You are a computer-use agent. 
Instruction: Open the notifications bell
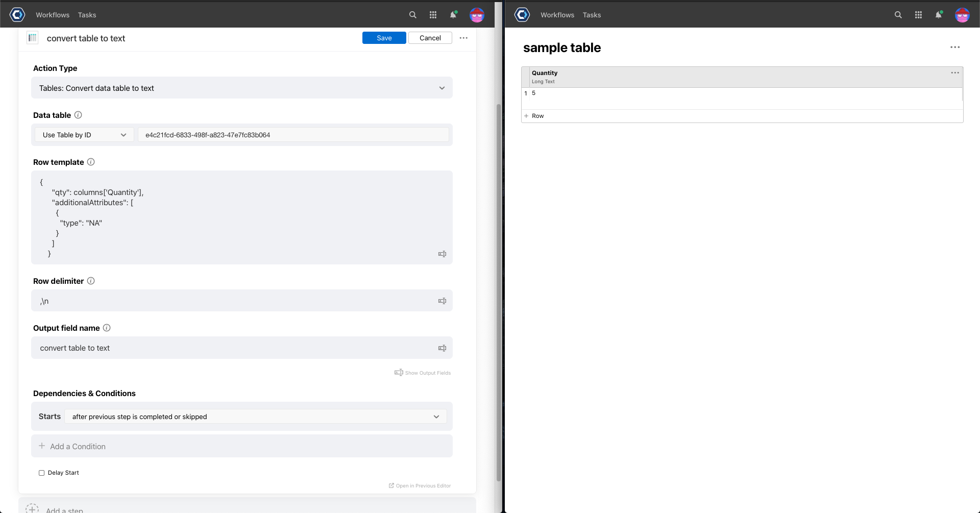point(453,15)
